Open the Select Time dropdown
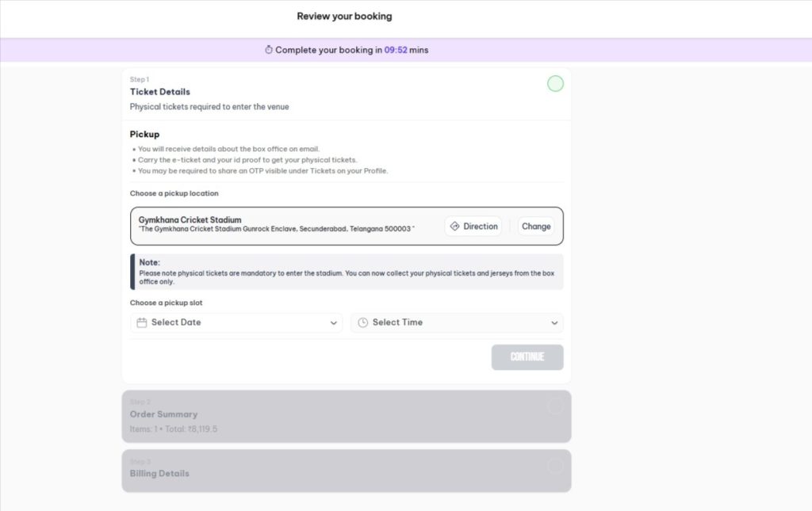Screen dimensions: 812x511 tap(457, 322)
